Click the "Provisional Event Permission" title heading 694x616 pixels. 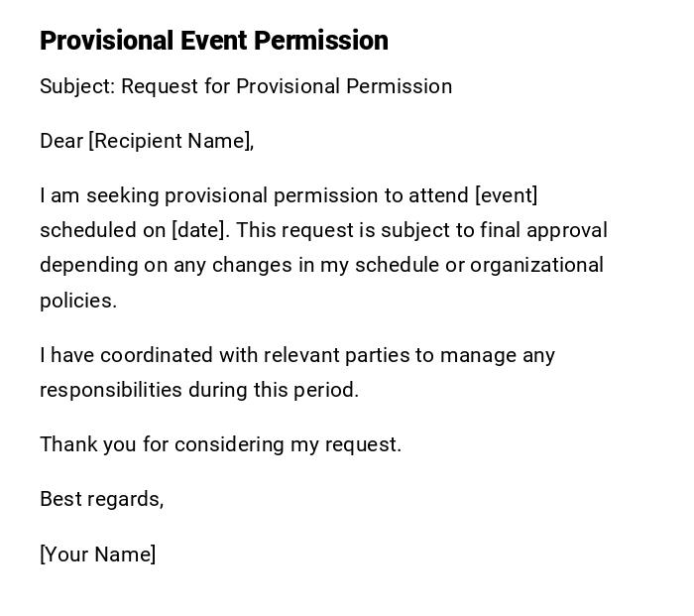(214, 41)
